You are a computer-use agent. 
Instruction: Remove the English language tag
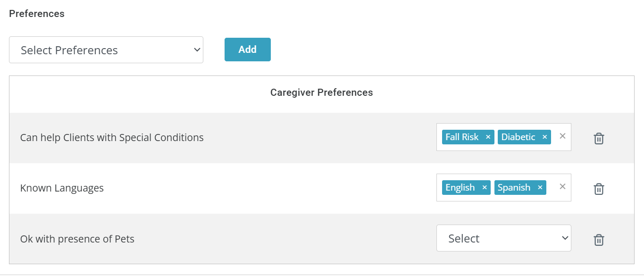point(484,188)
